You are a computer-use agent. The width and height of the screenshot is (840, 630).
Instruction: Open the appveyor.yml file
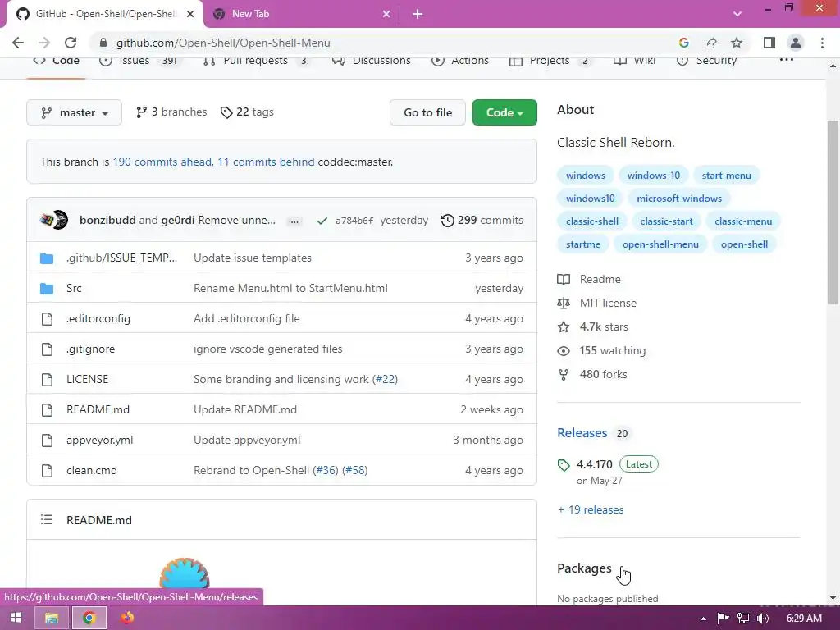point(99,441)
